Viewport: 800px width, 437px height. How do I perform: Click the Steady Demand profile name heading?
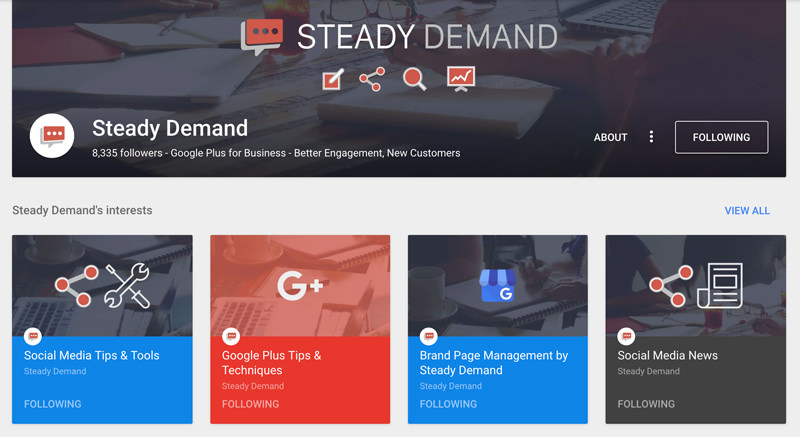coord(170,128)
